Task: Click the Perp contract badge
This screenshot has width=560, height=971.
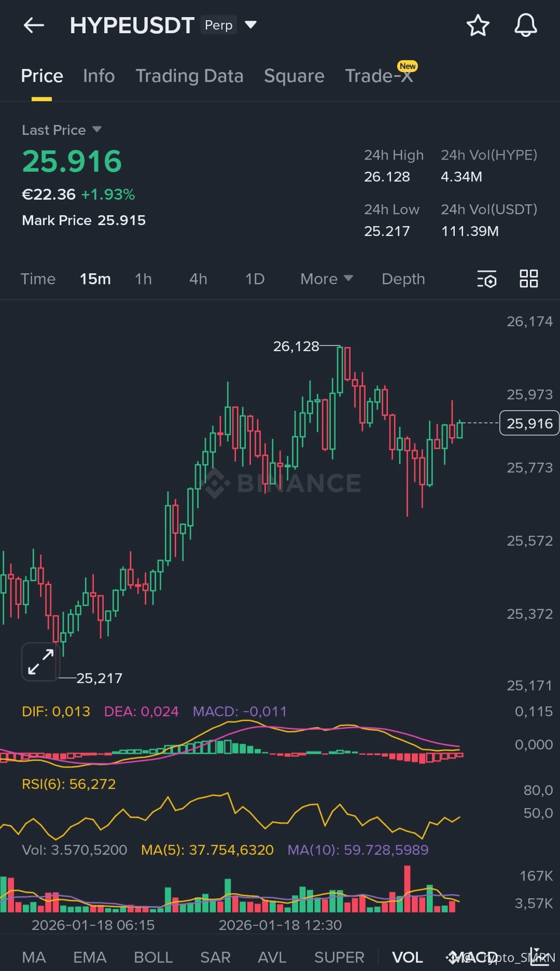Action: [218, 25]
